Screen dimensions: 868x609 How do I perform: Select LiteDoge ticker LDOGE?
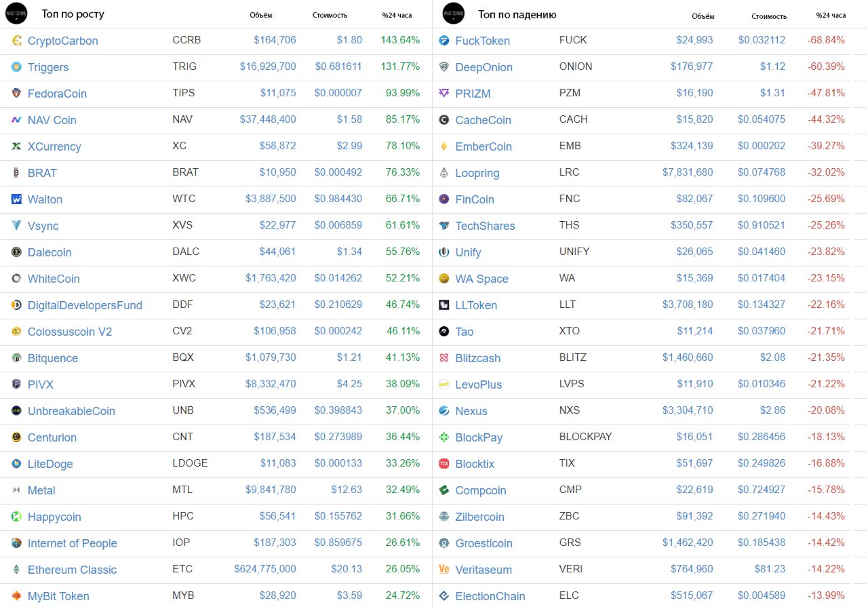190,463
